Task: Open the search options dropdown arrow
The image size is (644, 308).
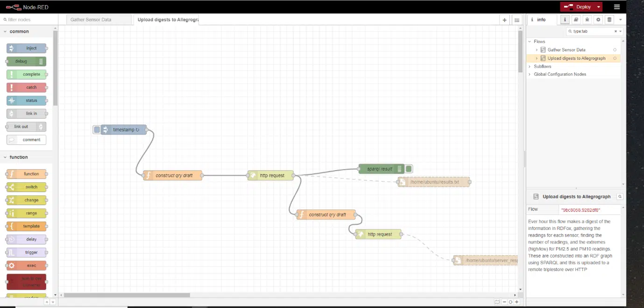Action: (x=621, y=31)
